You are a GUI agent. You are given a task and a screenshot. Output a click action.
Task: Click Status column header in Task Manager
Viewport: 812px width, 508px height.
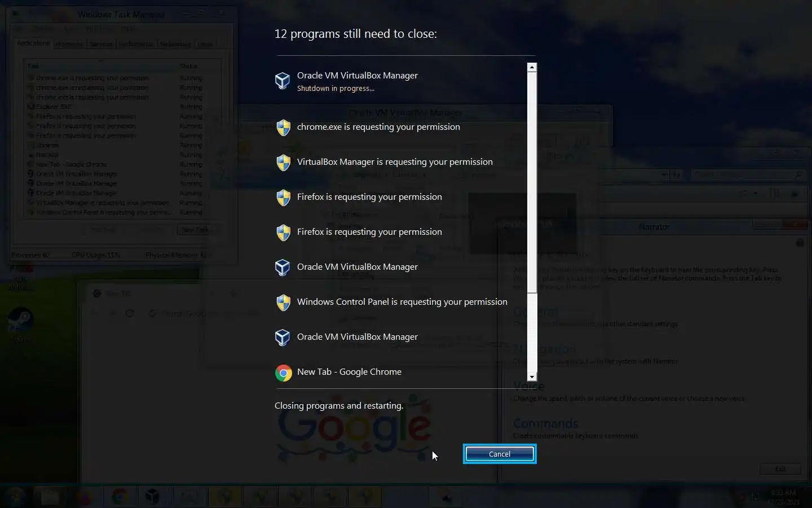point(198,66)
